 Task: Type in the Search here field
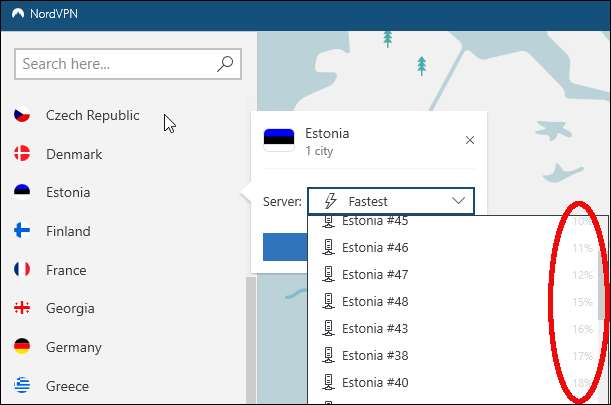[115, 64]
